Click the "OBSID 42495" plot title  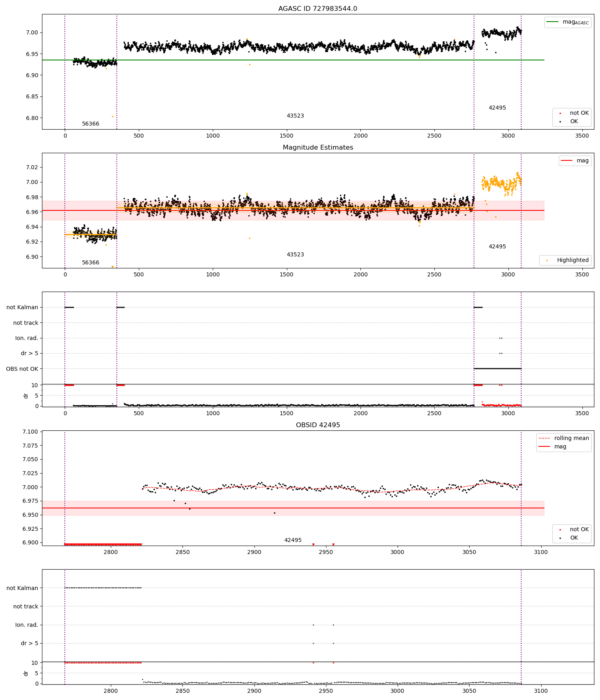click(318, 425)
